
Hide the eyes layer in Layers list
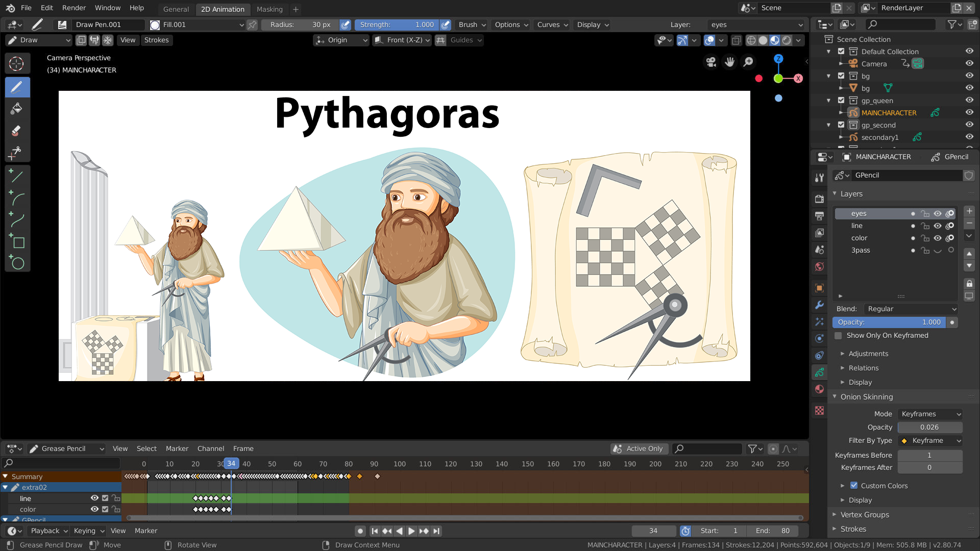(938, 214)
